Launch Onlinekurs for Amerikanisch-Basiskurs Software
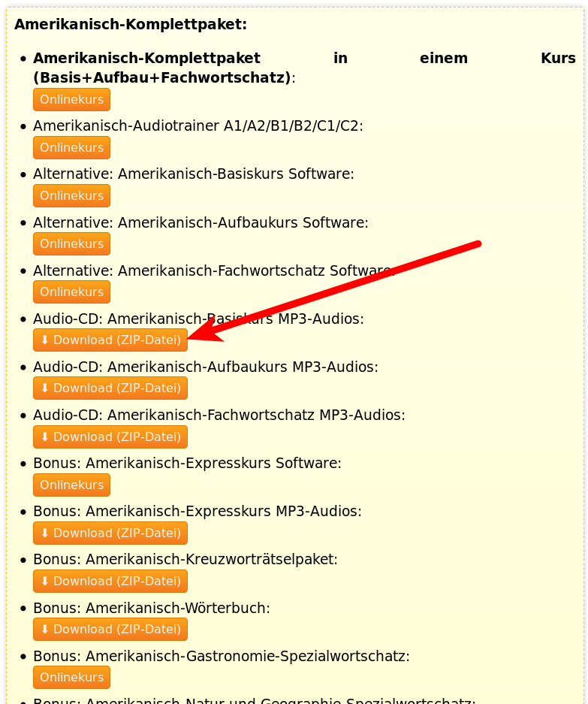The image size is (588, 704). [x=71, y=195]
